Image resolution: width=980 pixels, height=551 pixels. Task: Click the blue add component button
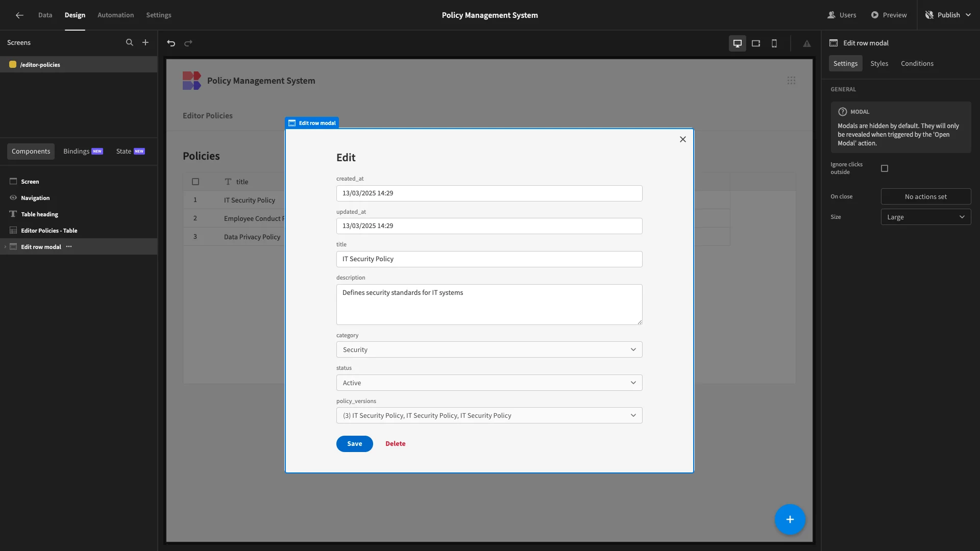[790, 519]
